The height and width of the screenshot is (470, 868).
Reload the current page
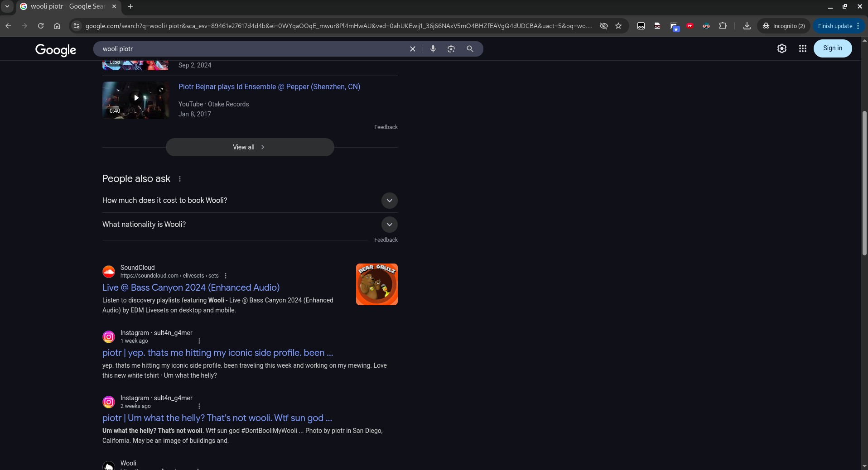click(x=41, y=26)
